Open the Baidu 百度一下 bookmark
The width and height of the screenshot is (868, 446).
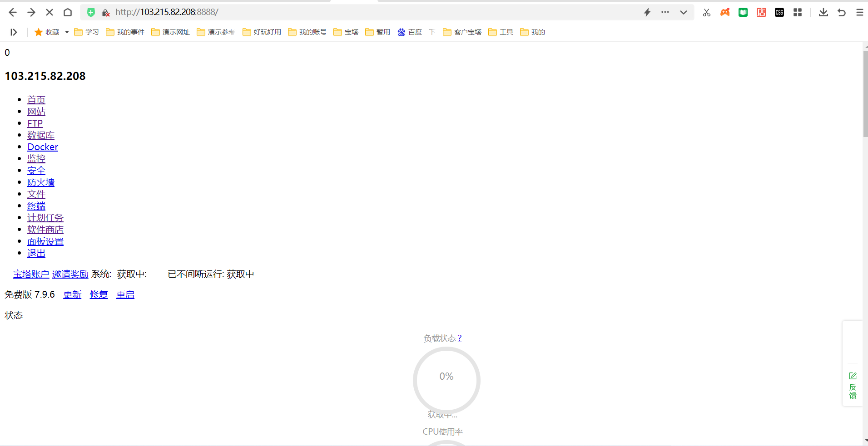416,32
